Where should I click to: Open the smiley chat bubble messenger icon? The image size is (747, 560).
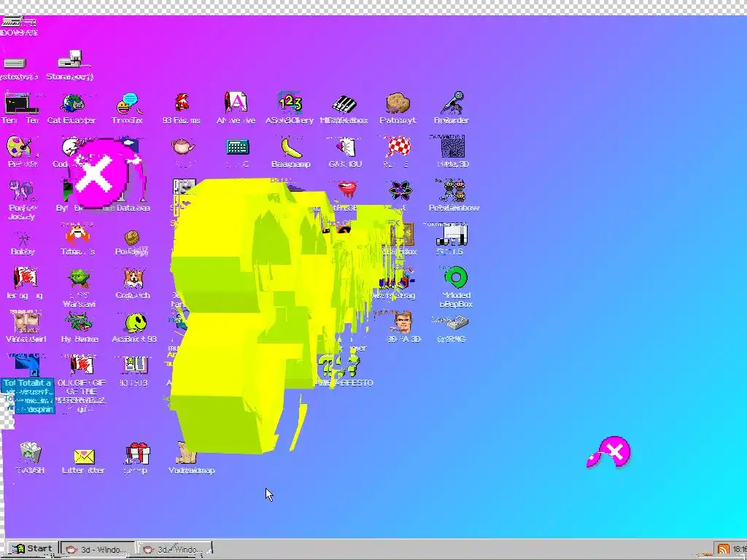click(x=128, y=104)
